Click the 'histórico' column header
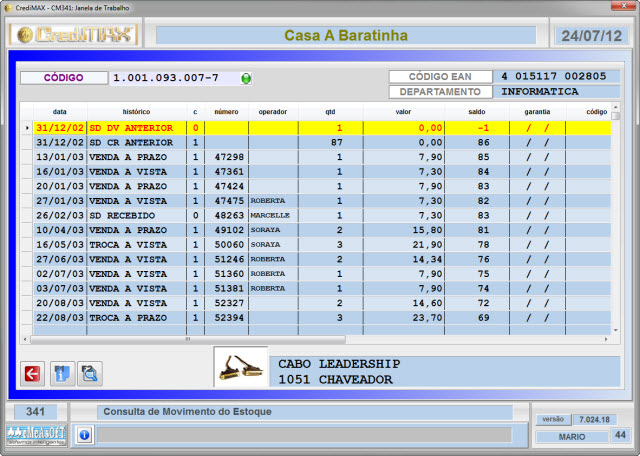Viewport: 640px width, 456px height. (x=136, y=113)
